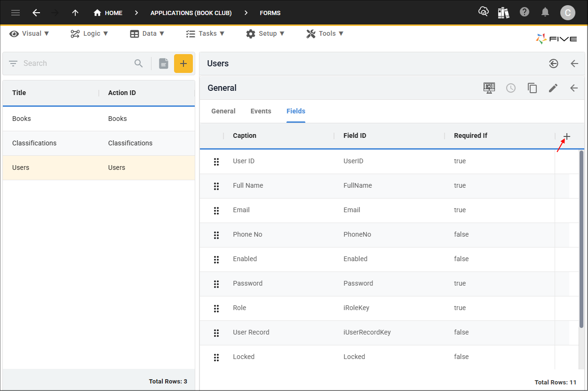Viewport: 588px width, 391px height.
Task: Open the help question mark icon
Action: 524,12
